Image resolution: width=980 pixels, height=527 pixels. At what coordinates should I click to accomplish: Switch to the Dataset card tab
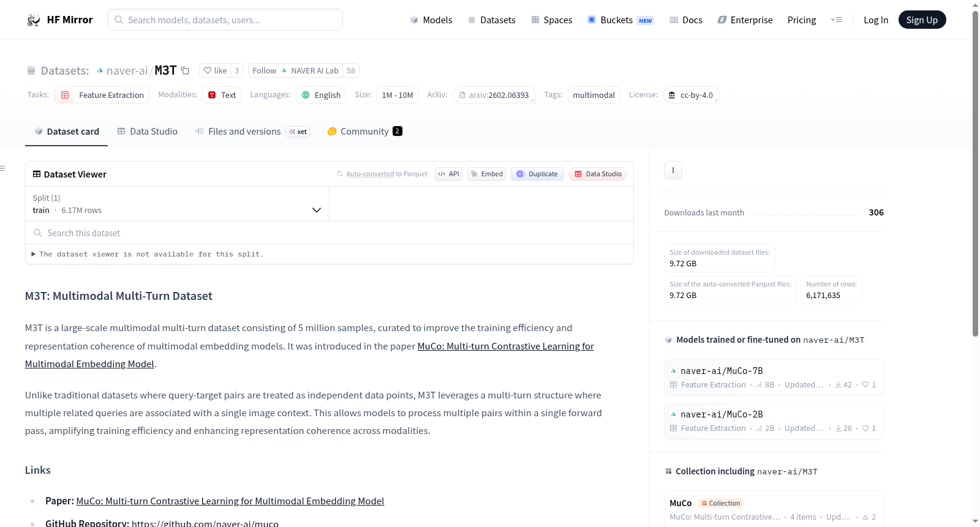click(x=67, y=132)
